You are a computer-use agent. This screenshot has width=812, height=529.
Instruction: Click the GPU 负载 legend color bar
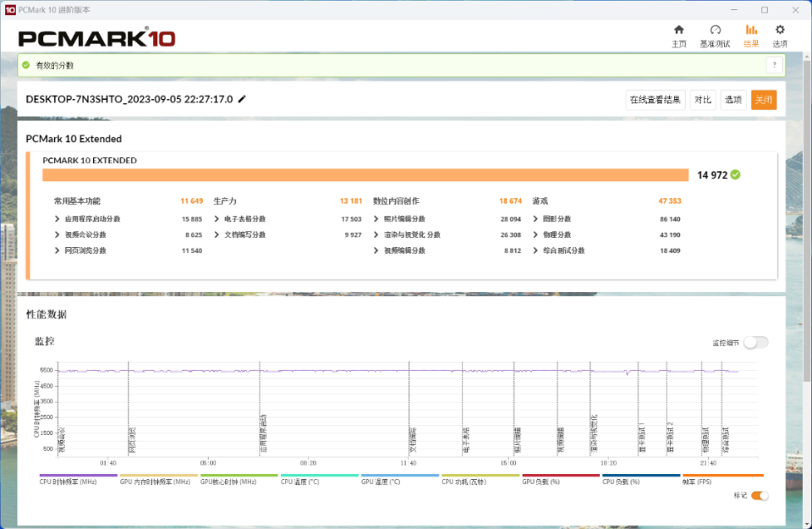[561, 475]
